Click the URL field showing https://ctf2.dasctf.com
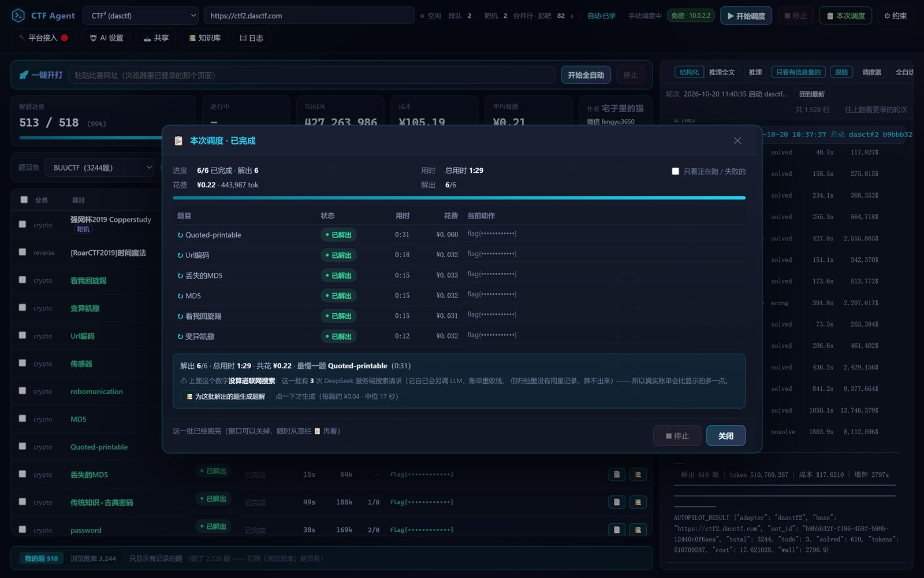This screenshot has width=924, height=578. (309, 16)
